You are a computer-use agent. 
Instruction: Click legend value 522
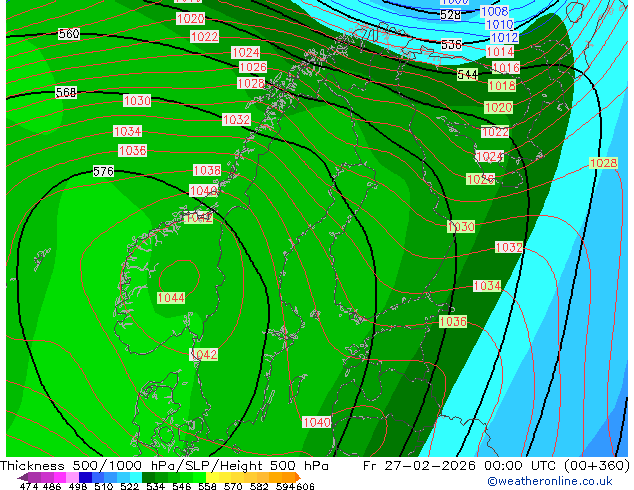point(130,486)
